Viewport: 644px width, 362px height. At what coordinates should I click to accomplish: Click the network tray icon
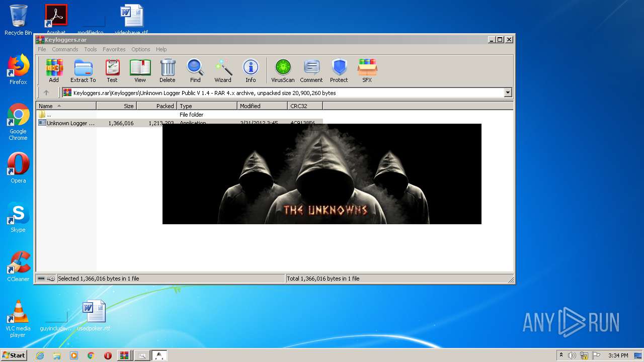[x=584, y=355]
